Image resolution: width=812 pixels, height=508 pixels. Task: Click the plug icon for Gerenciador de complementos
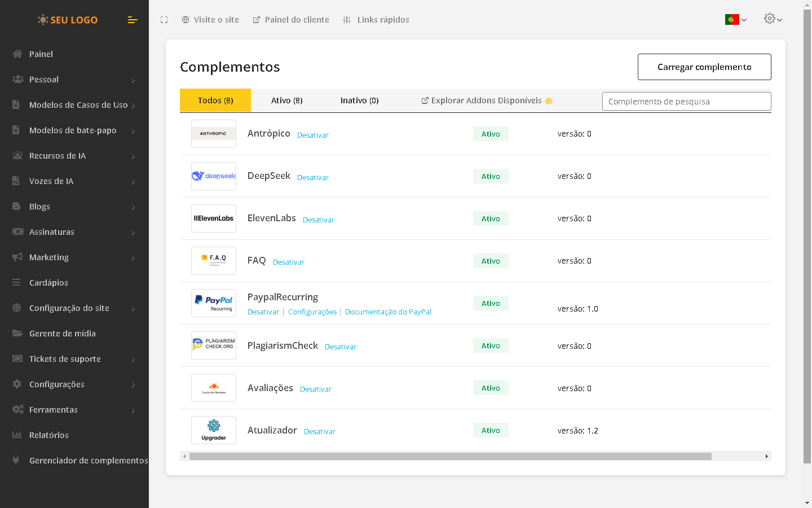(x=16, y=460)
